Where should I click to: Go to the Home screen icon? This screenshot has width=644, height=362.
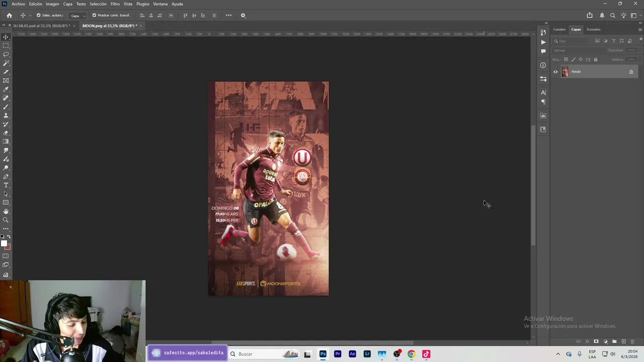pos(9,15)
